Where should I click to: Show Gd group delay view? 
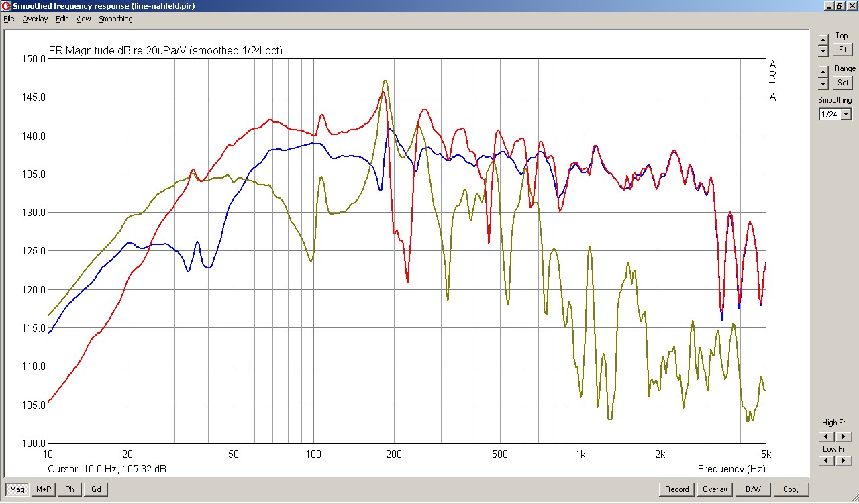(95, 489)
